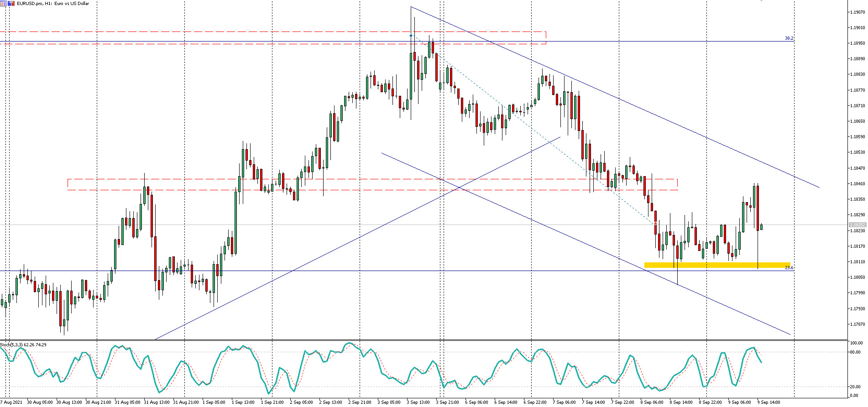Image resolution: width=868 pixels, height=407 pixels.
Task: Click the 1.18530 price axis label
Action: click(858, 152)
